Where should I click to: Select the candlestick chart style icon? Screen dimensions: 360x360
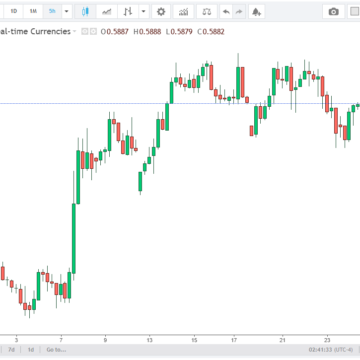click(x=85, y=12)
